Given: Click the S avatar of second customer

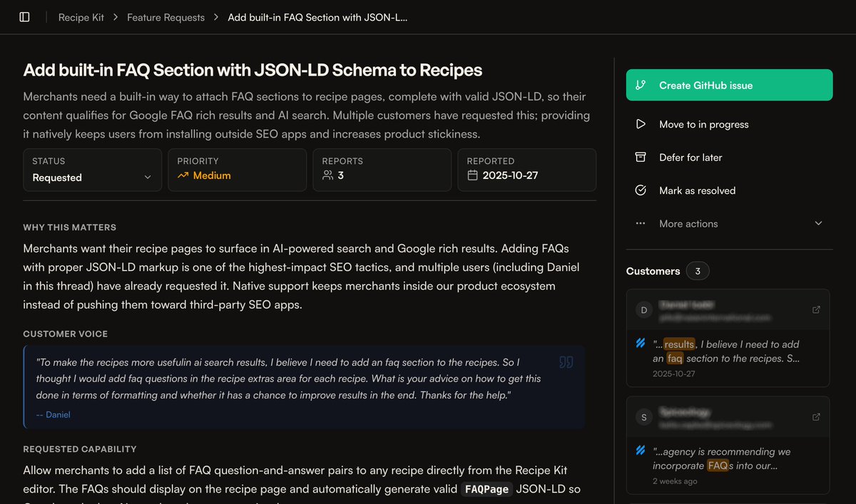Looking at the screenshot, I should (x=644, y=417).
